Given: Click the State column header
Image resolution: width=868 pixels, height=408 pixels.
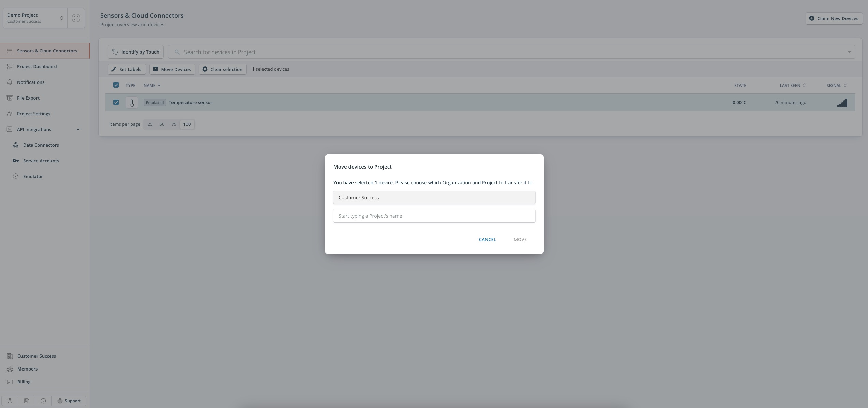Looking at the screenshot, I should tap(740, 86).
